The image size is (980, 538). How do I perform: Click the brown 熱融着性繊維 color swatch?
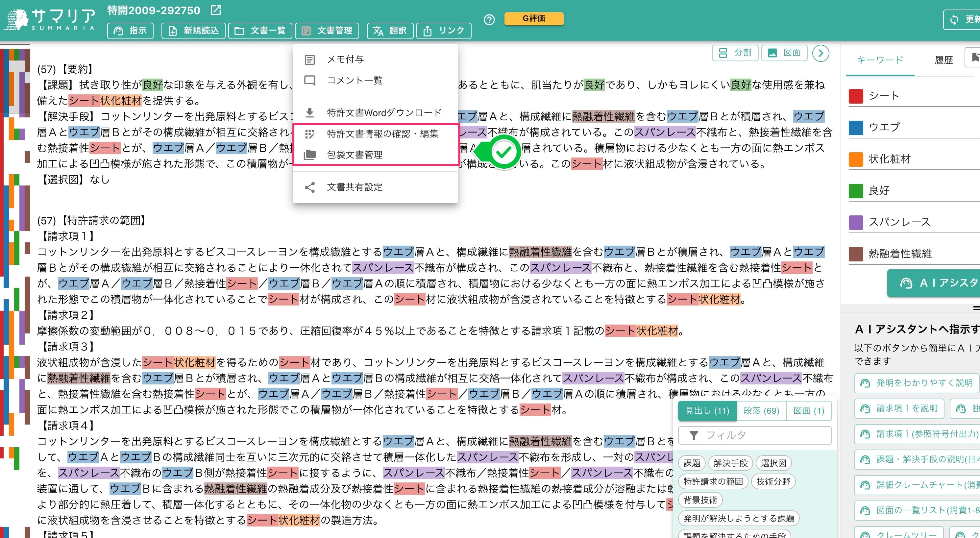click(x=856, y=254)
